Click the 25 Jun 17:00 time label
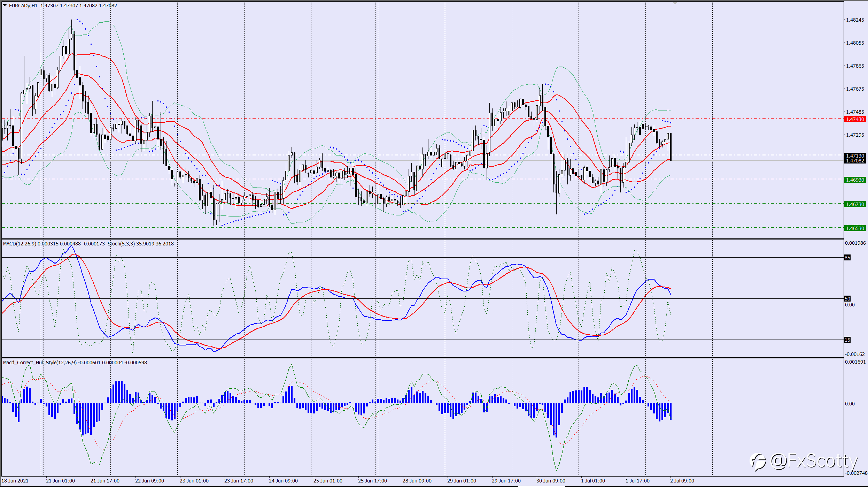The image size is (868, 487). (372, 481)
